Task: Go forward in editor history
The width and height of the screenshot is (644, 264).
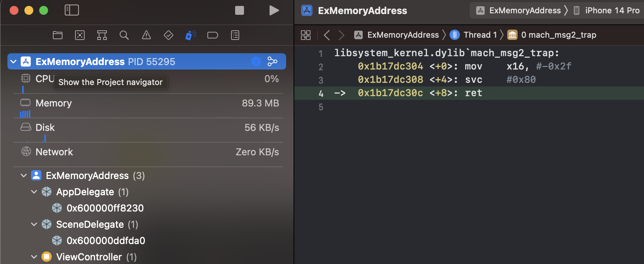Action: [341, 35]
